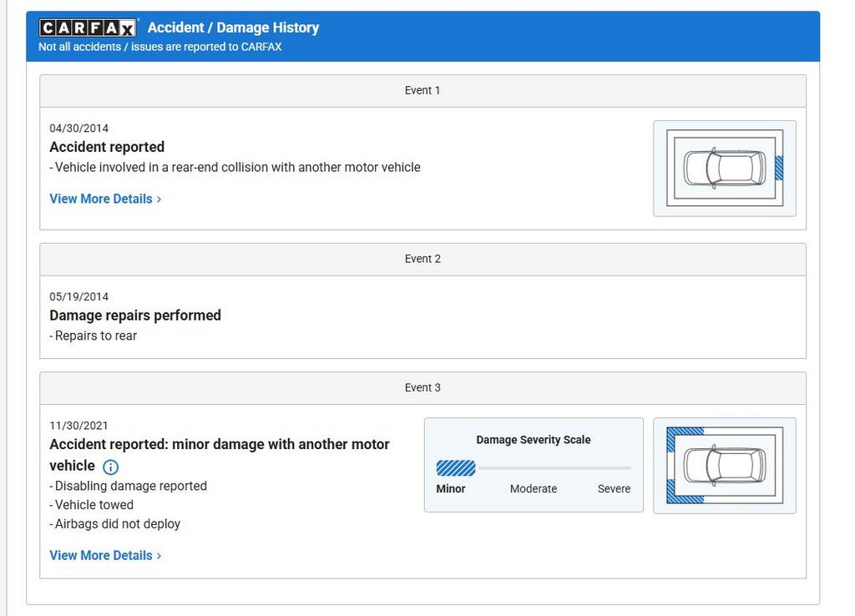Click 'Not all accidents / issues are reported to CARFAX'
This screenshot has width=855, height=616.
click(x=159, y=47)
